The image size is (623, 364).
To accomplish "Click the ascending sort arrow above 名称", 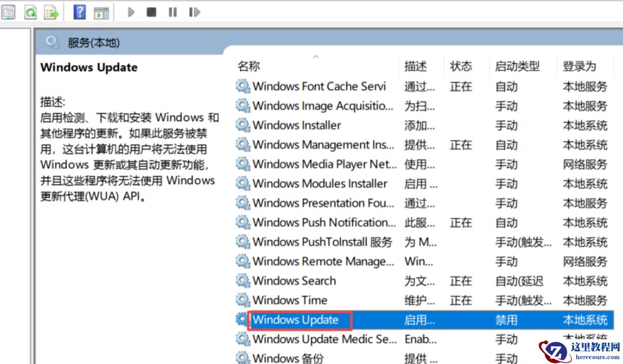I will pyautogui.click(x=316, y=56).
